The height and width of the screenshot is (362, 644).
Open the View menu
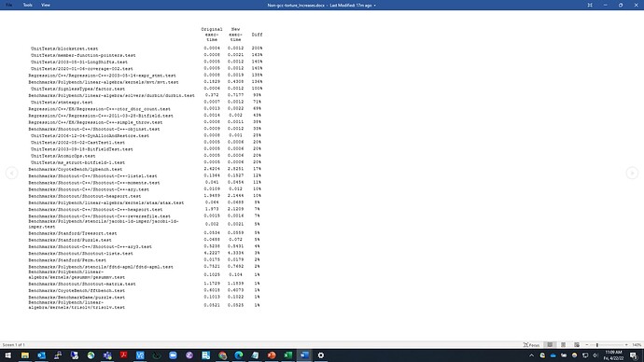tap(46, 5)
